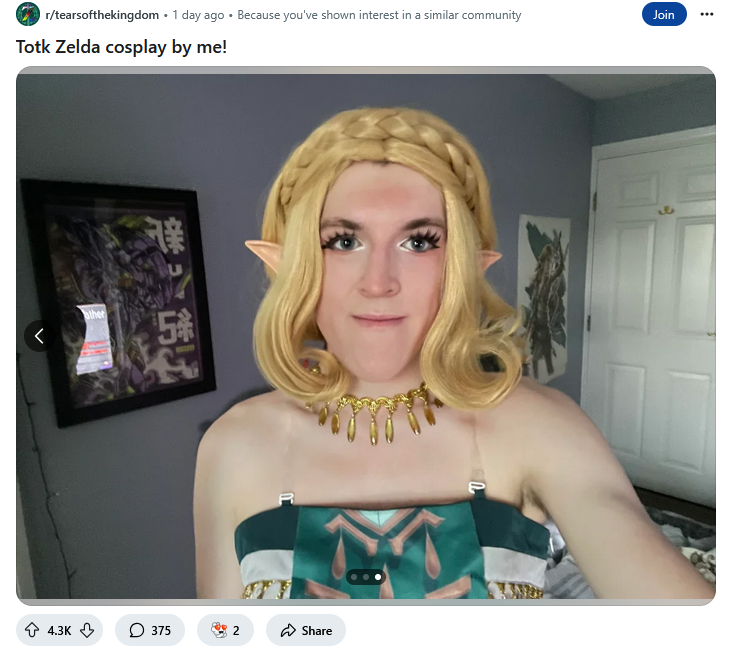Open the cosplay photo in the gallery
Viewport: 738px width, 662px height.
[366, 336]
